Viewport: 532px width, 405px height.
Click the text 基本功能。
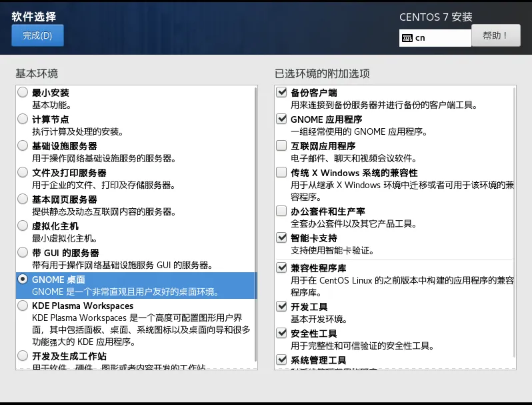tap(51, 105)
